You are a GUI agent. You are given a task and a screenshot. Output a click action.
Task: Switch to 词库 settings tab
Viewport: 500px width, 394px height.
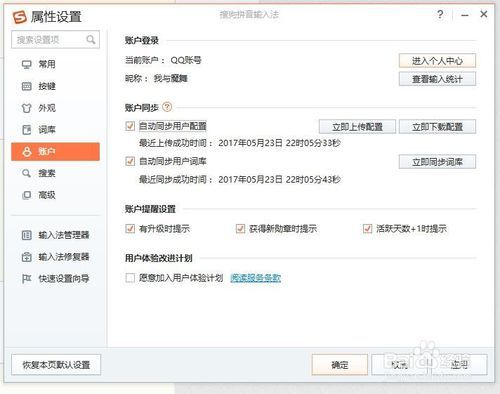point(55,130)
